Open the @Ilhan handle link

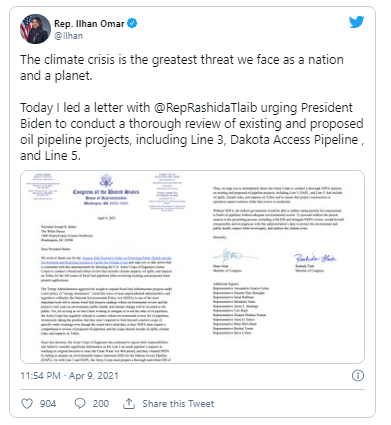(68, 36)
